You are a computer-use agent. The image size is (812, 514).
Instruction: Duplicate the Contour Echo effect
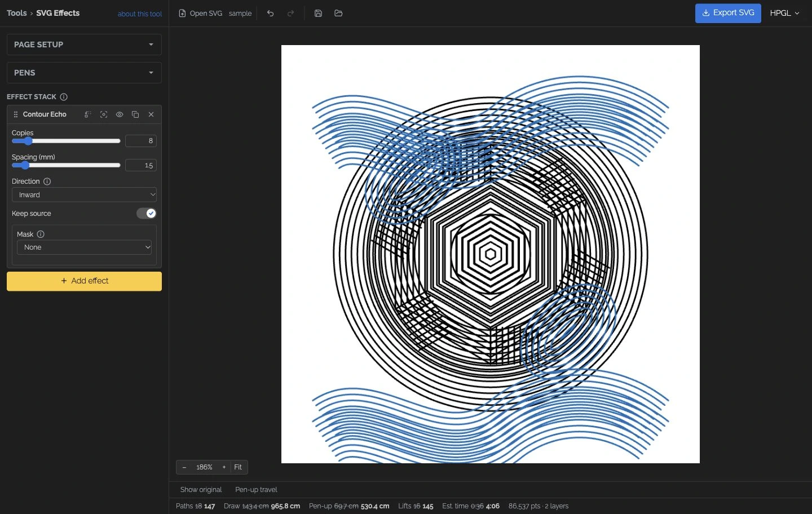point(135,114)
